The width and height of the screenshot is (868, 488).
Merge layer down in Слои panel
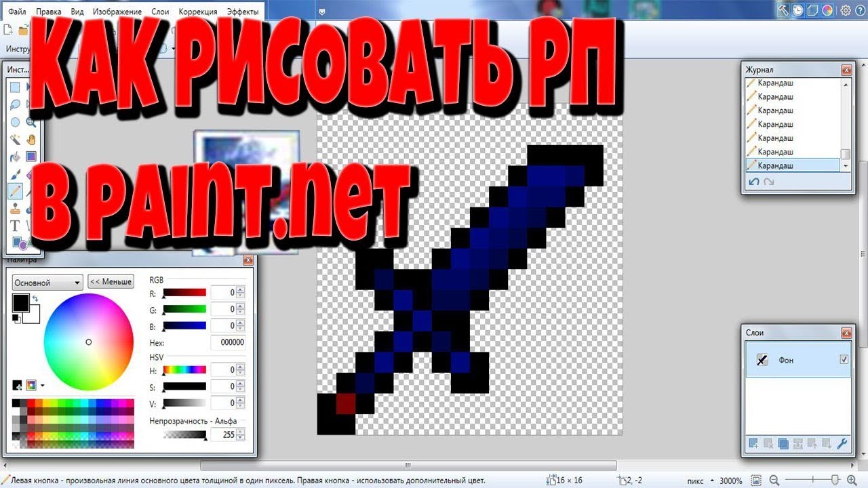tap(797, 444)
